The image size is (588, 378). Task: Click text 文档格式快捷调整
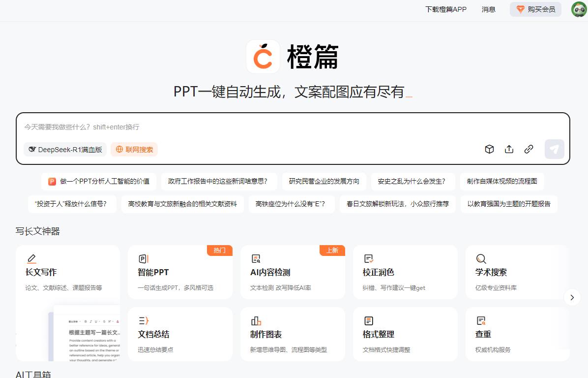[386, 350]
